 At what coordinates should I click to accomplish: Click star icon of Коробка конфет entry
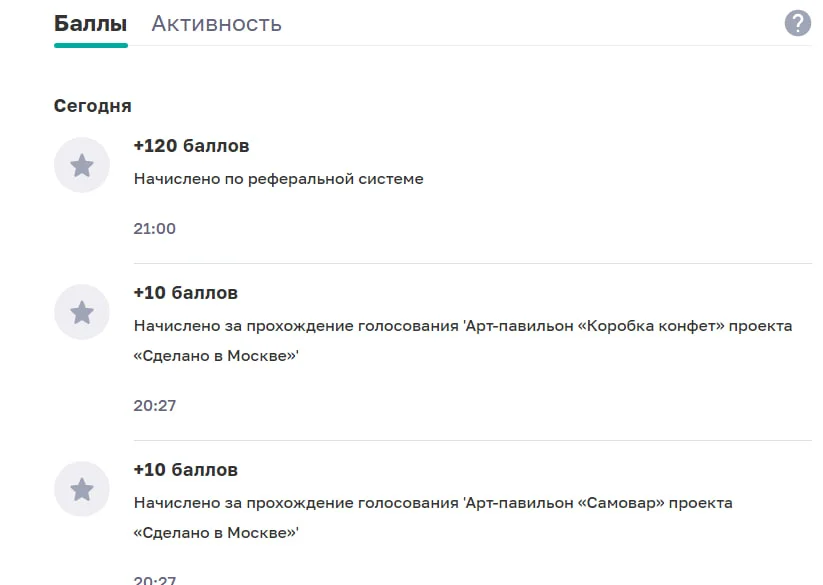coord(82,312)
